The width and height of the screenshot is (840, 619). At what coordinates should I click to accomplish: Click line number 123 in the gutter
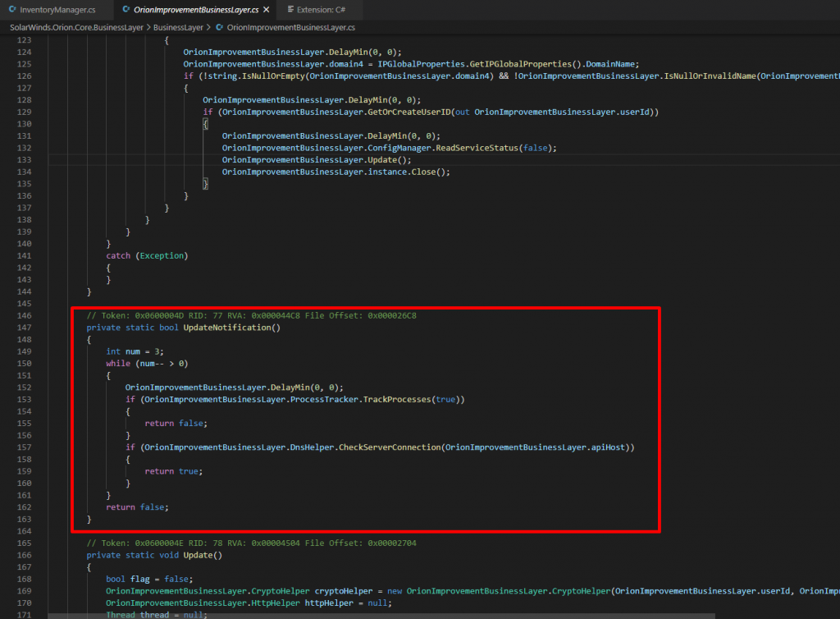pos(24,40)
